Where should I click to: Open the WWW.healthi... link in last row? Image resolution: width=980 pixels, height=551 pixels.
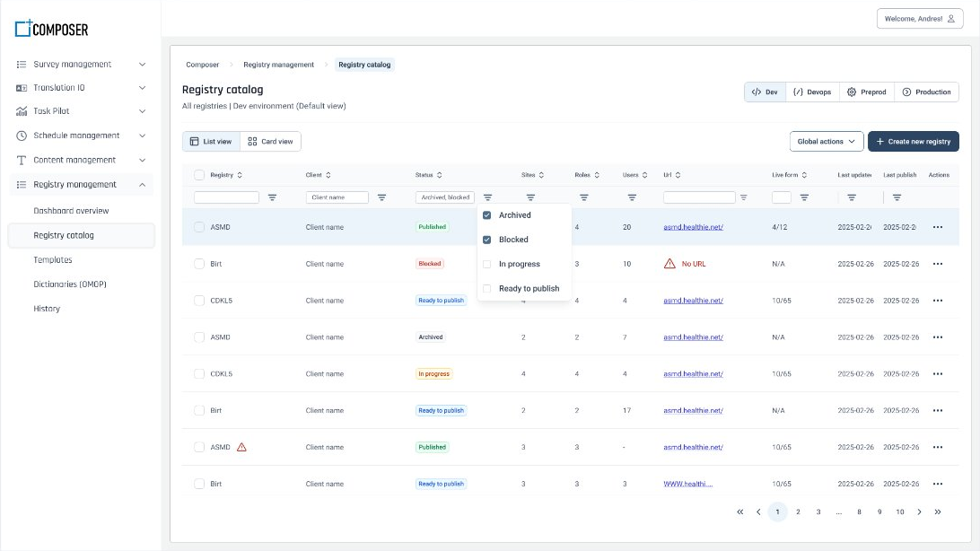687,485
